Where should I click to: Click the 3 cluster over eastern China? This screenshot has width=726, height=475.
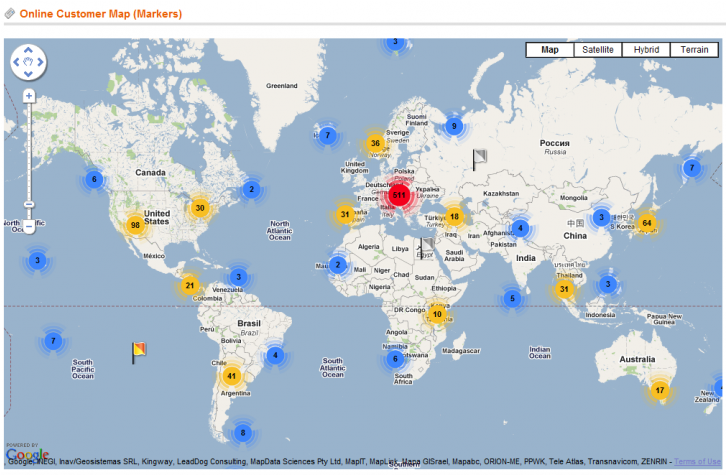coord(601,217)
